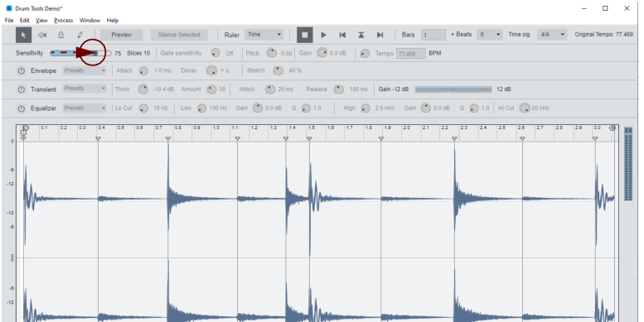Image resolution: width=644 pixels, height=322 pixels.
Task: Open the Ruler Time dropdown
Action: click(x=264, y=35)
